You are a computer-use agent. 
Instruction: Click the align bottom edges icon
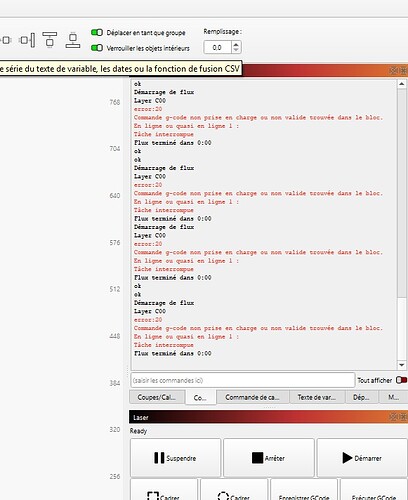73,40
